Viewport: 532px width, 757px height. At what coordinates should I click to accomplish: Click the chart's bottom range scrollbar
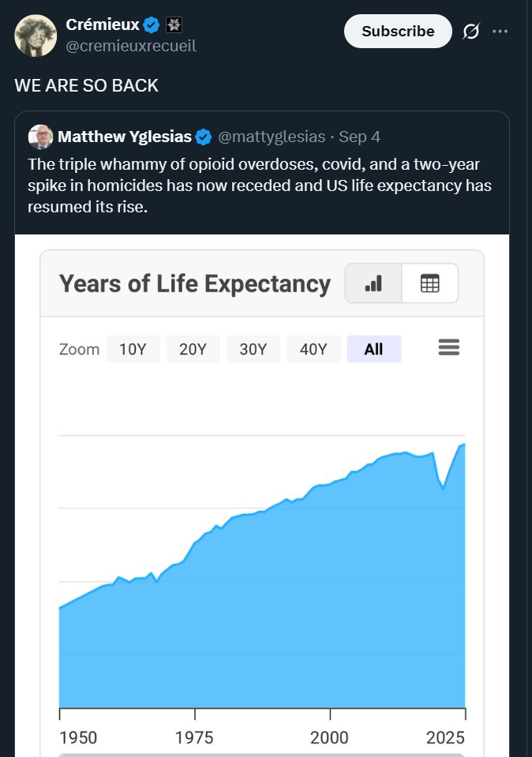coord(262,754)
